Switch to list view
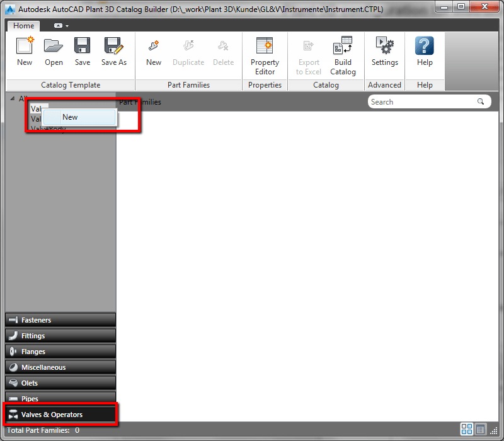This screenshot has width=504, height=441. click(481, 429)
